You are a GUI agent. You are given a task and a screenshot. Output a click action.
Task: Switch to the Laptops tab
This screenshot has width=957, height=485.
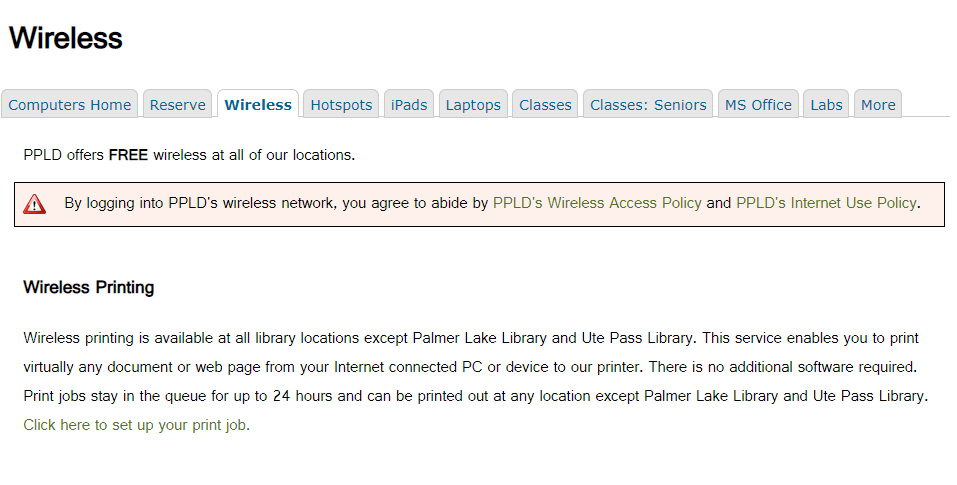point(473,105)
